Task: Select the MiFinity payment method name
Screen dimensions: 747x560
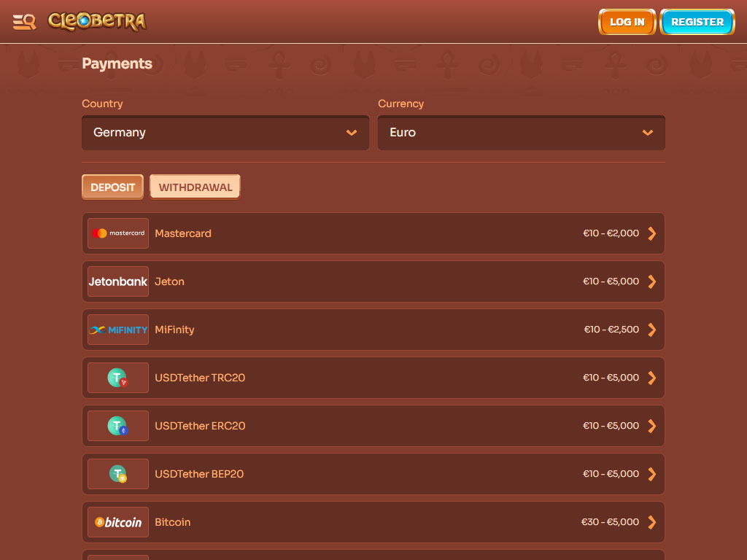Action: [x=174, y=330]
